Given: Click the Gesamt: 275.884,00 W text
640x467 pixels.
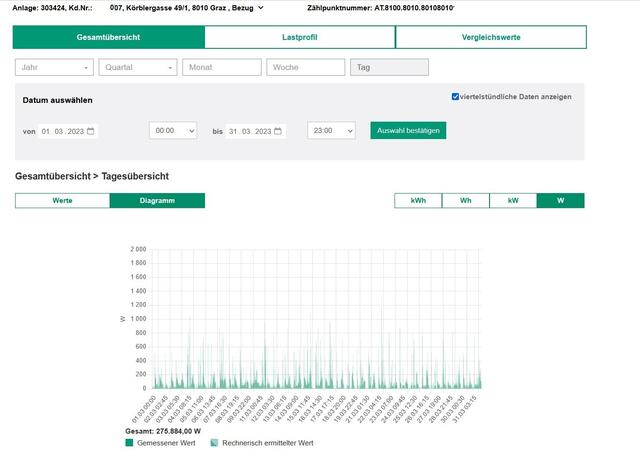Looking at the screenshot, I should coord(163,431).
